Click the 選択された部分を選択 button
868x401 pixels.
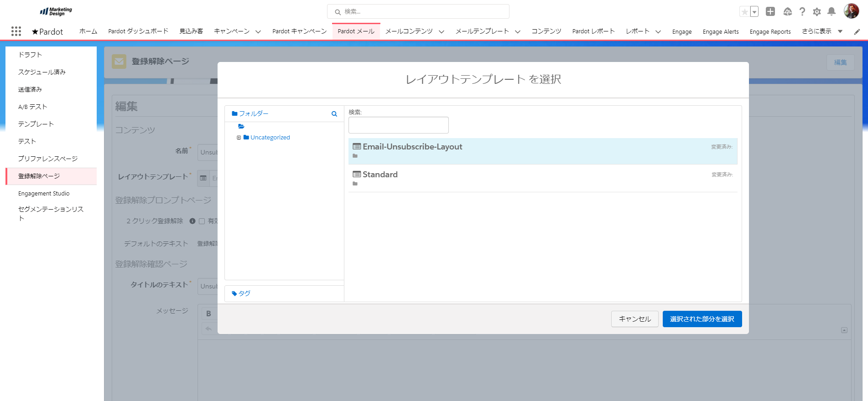pos(702,319)
